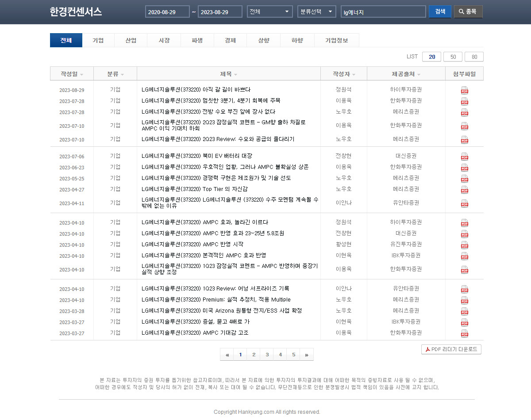The height and width of the screenshot is (420, 531).
Task: Switch to the 상향 tab
Action: click(x=264, y=40)
